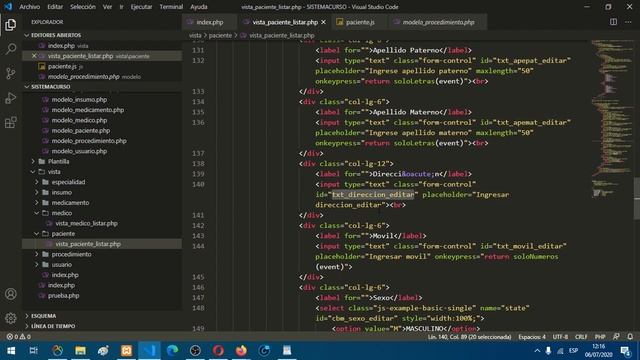
Task: Switch to modelo_procedimiento.php editor tab
Action: click(438, 22)
